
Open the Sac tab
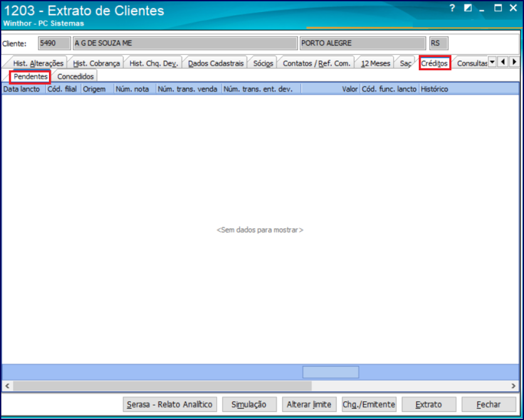click(406, 63)
